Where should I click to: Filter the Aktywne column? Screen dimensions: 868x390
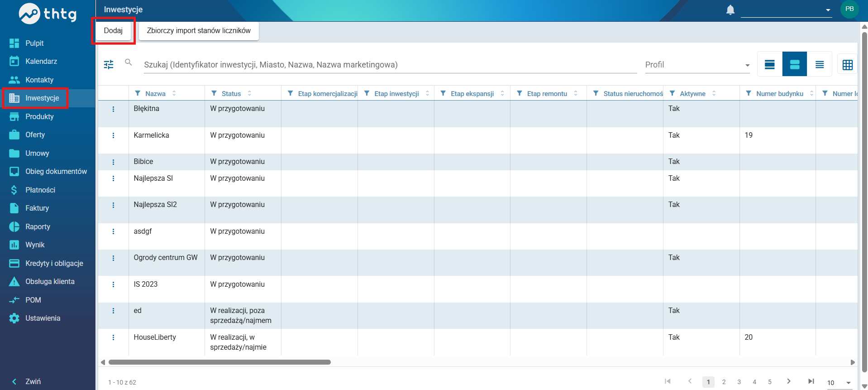click(x=672, y=93)
